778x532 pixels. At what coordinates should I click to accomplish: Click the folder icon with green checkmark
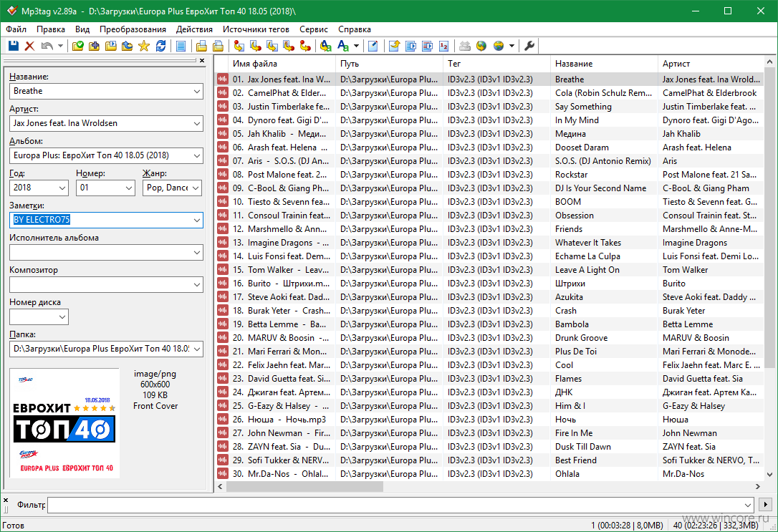(x=78, y=46)
